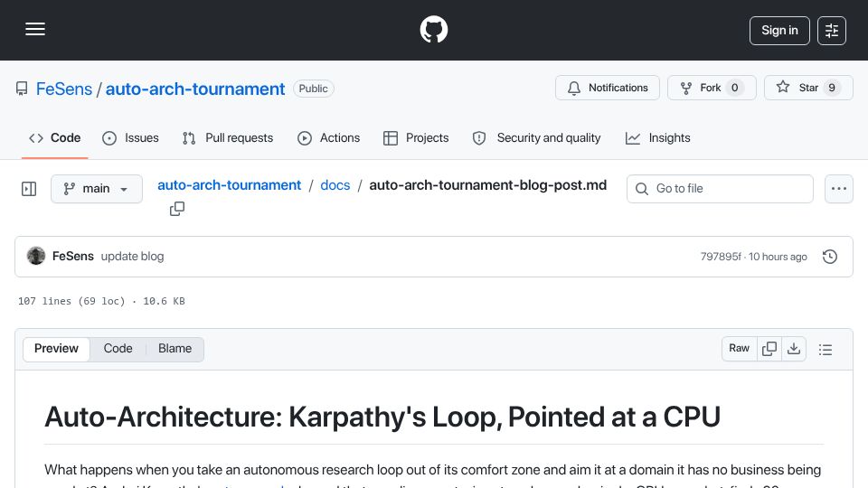This screenshot has height=488, width=868.
Task: Go to GitHub homepage via Octocat logo
Action: tap(433, 29)
